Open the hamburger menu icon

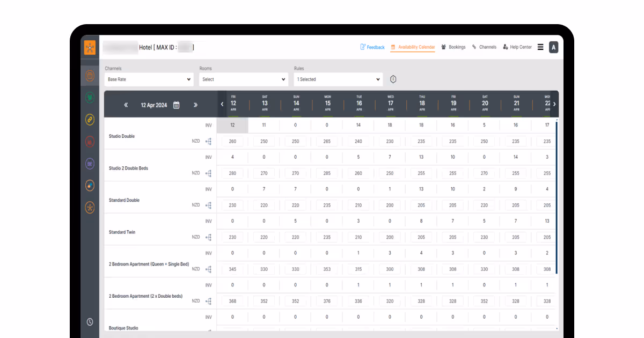(540, 47)
